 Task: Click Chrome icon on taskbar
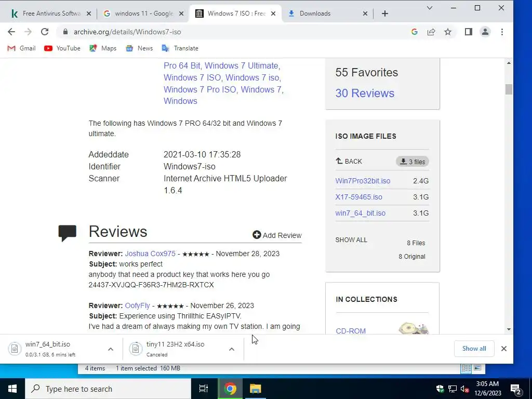click(230, 389)
